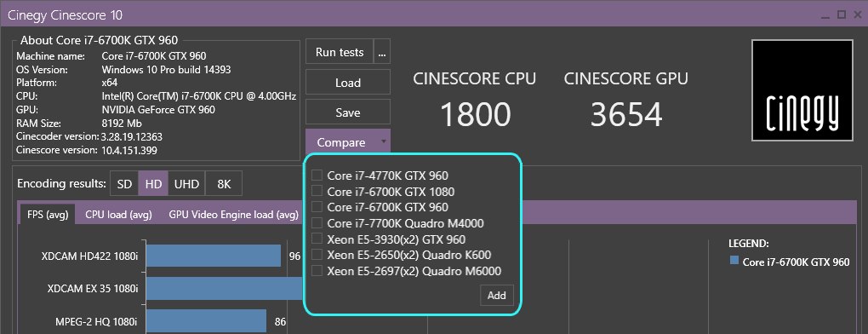Click the NVIDIA GeForce GTX 960 GPU value
The height and width of the screenshot is (334, 868).
[158, 110]
